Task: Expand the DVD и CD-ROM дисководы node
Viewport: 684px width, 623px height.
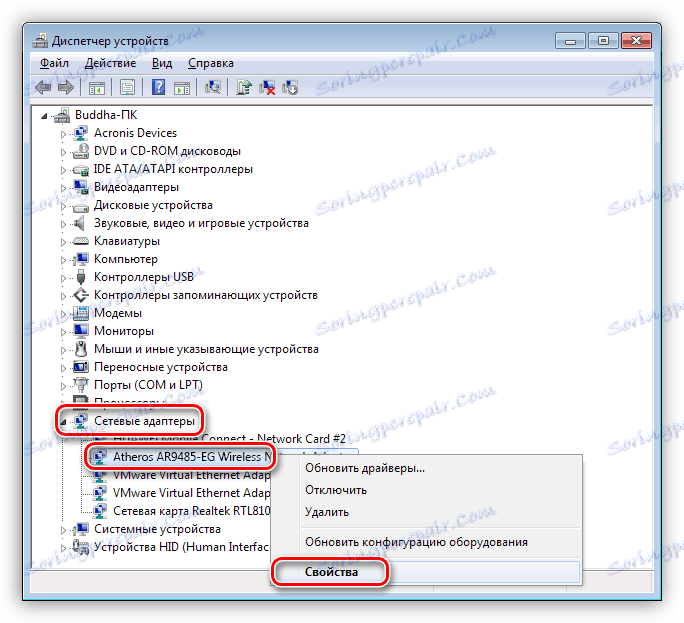Action: [63, 152]
